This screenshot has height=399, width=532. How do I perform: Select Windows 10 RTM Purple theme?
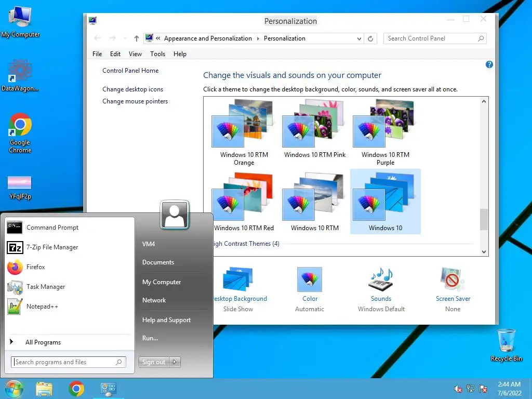(385, 132)
